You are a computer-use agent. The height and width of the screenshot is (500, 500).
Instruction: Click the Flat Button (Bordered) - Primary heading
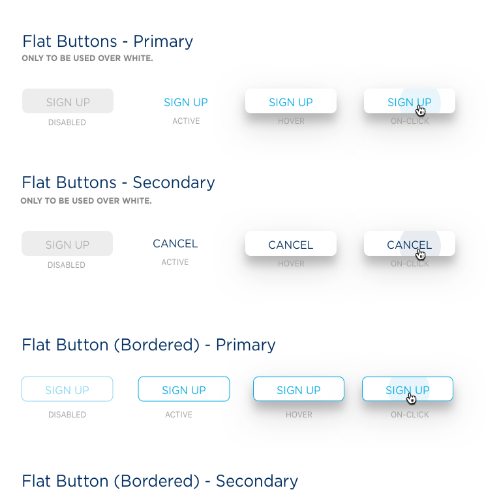click(x=149, y=345)
